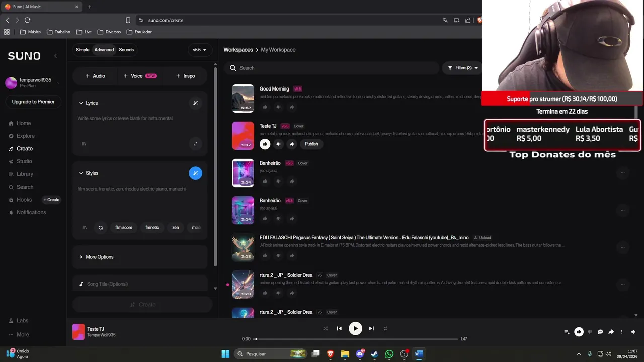This screenshot has width=644, height=362.
Task: Skip to the next track
Action: pos(371,328)
